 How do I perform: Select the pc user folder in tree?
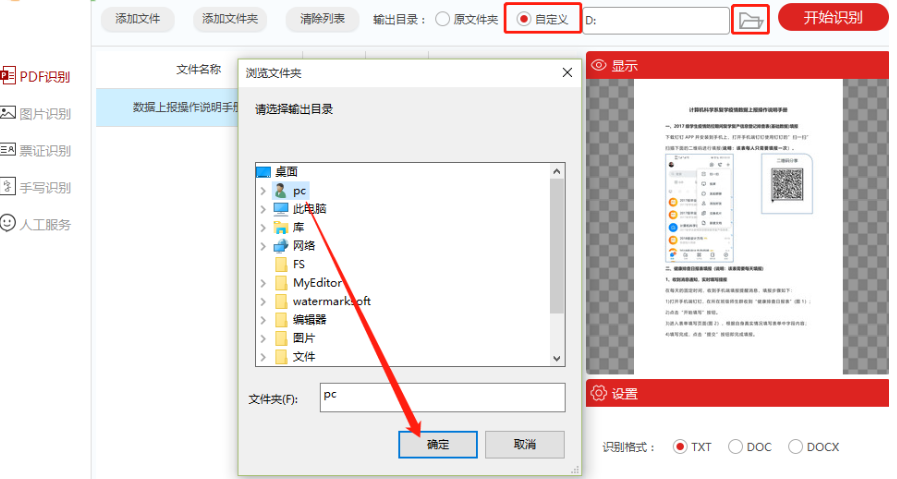pyautogui.click(x=299, y=191)
